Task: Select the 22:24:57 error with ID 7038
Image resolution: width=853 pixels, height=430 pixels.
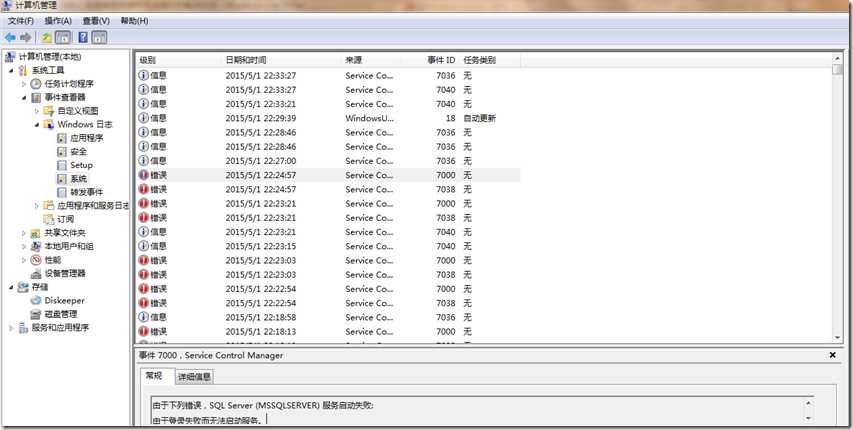Action: pyautogui.click(x=328, y=189)
